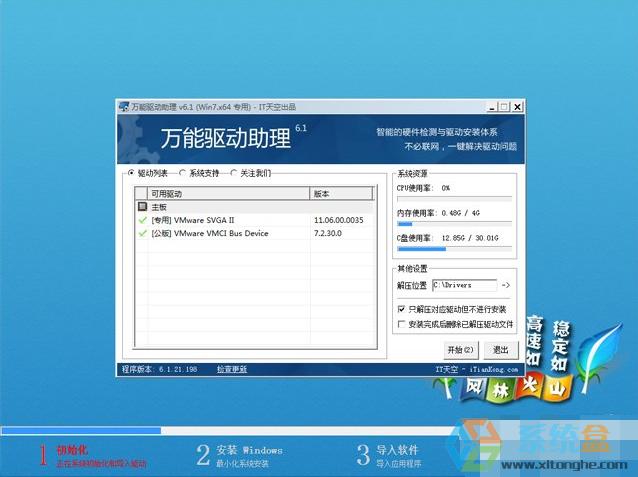638x477 pixels.
Task: Click step 2 安装 Windows label
Action: (x=249, y=450)
